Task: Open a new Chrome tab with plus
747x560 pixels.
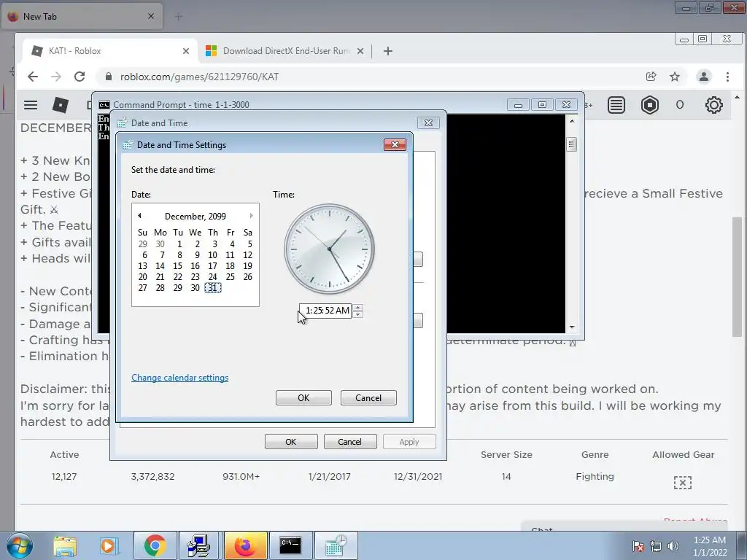Action: point(388,51)
